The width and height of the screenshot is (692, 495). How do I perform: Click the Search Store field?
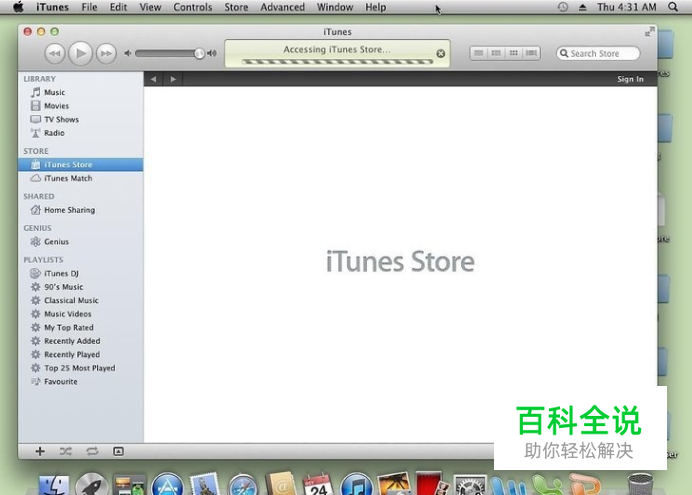tap(598, 53)
